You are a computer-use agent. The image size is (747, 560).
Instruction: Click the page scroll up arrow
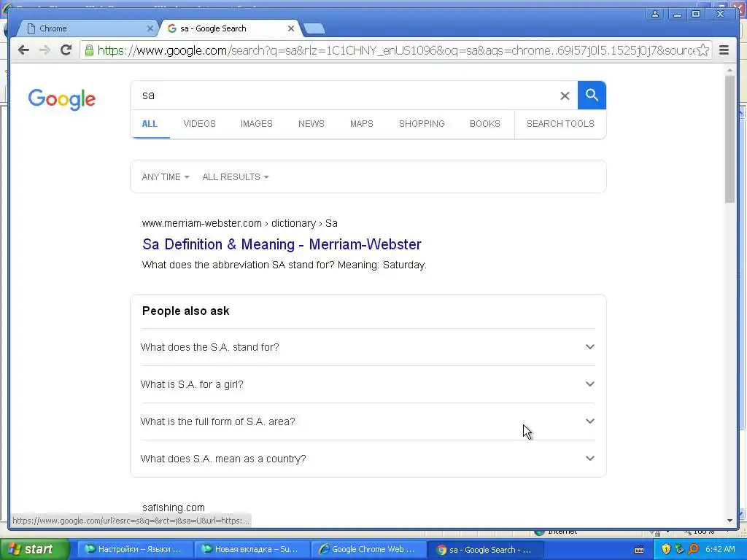click(729, 71)
